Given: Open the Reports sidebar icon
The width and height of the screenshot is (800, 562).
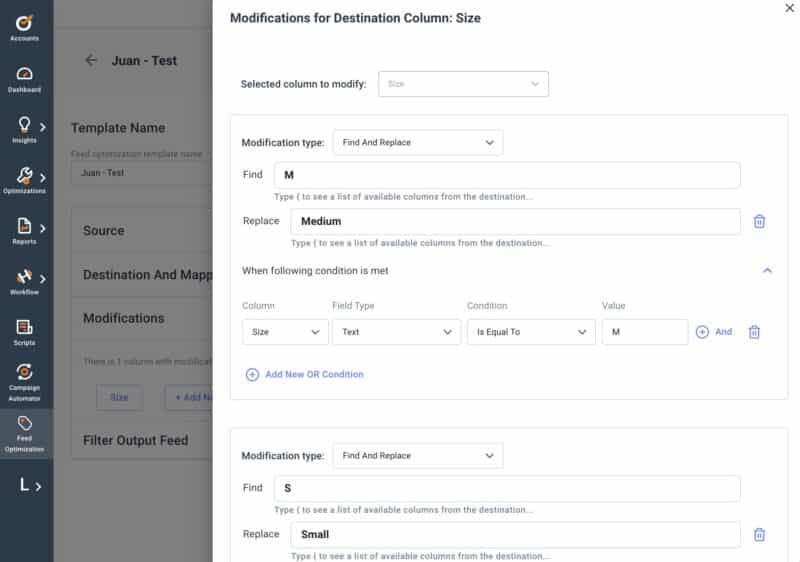Looking at the screenshot, I should click(25, 231).
